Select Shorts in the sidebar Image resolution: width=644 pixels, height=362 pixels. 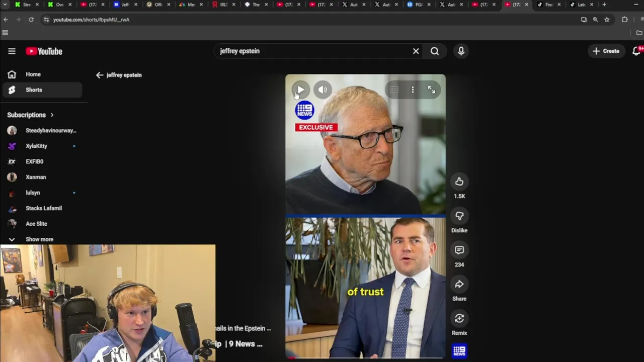(x=42, y=90)
